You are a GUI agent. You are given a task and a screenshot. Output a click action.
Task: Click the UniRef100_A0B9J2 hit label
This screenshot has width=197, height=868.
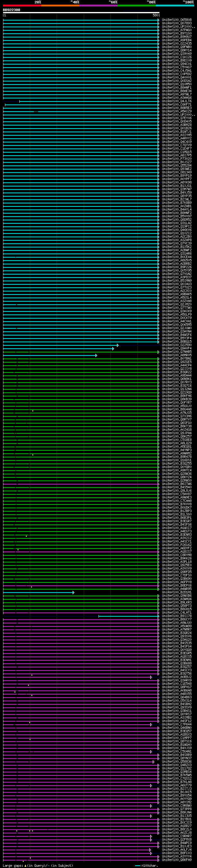177,677
